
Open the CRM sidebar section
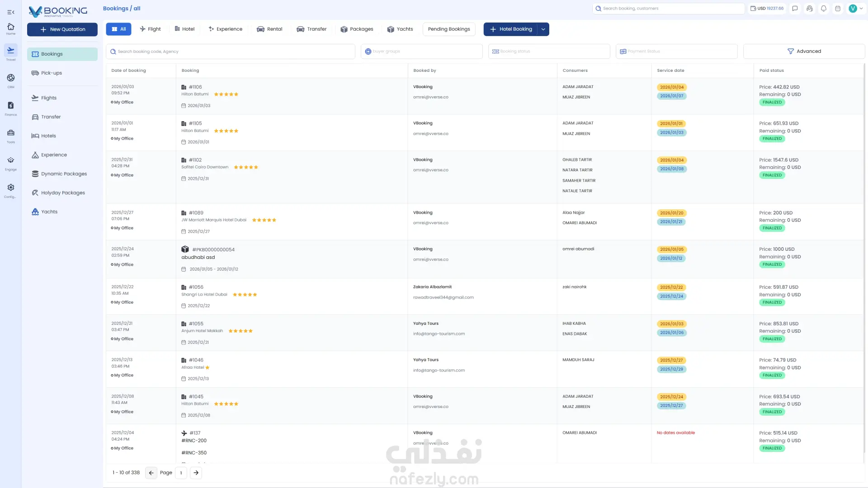pos(11,80)
